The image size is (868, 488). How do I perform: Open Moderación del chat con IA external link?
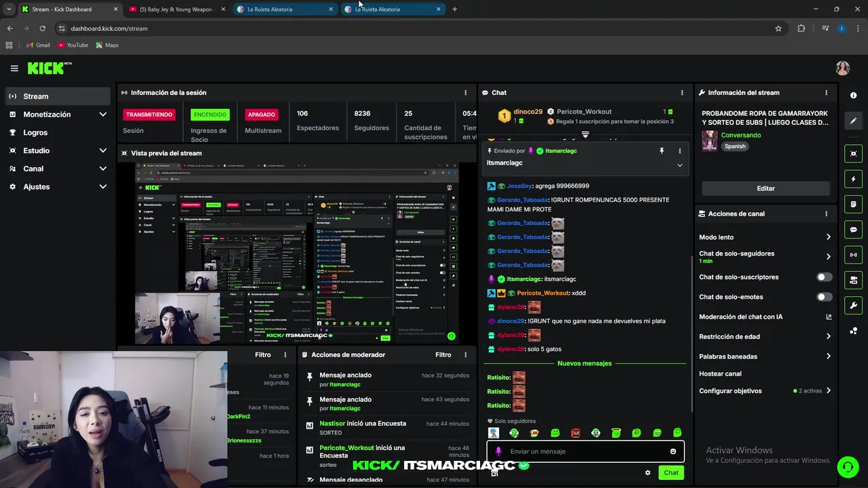click(828, 317)
